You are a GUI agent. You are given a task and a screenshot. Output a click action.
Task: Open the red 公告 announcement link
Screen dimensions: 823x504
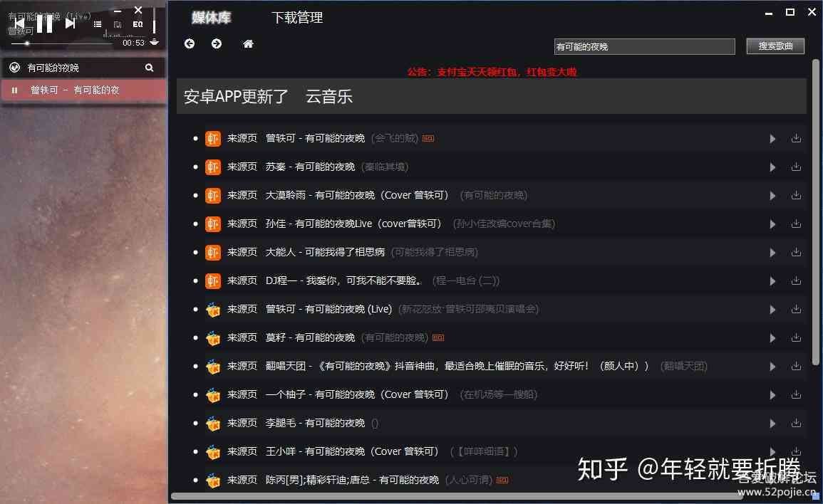click(492, 72)
